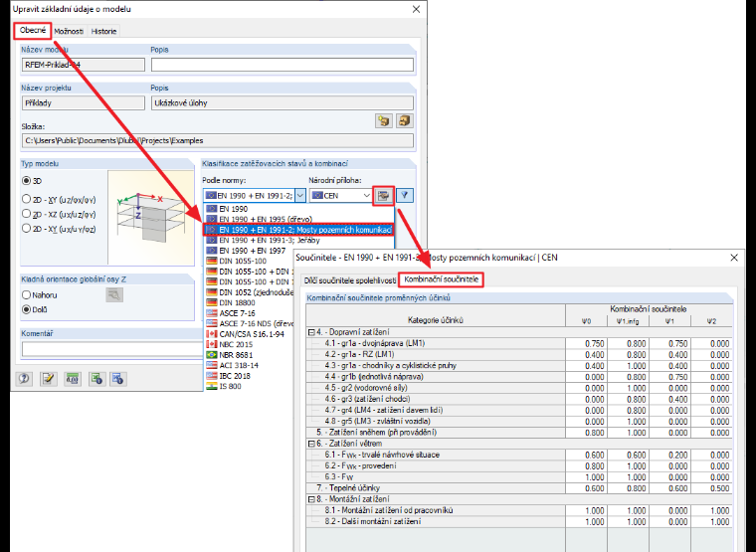Choose DIN 18800 standard
This screenshot has height=552, width=756.
click(250, 302)
